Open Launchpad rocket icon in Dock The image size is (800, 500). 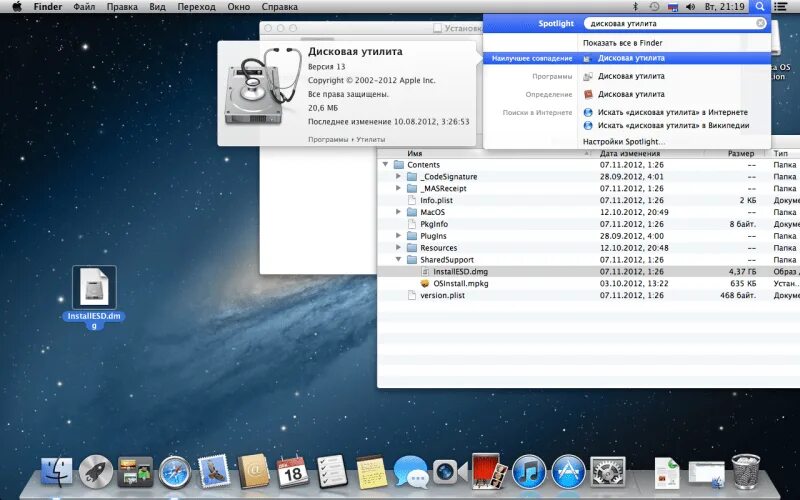point(96,471)
